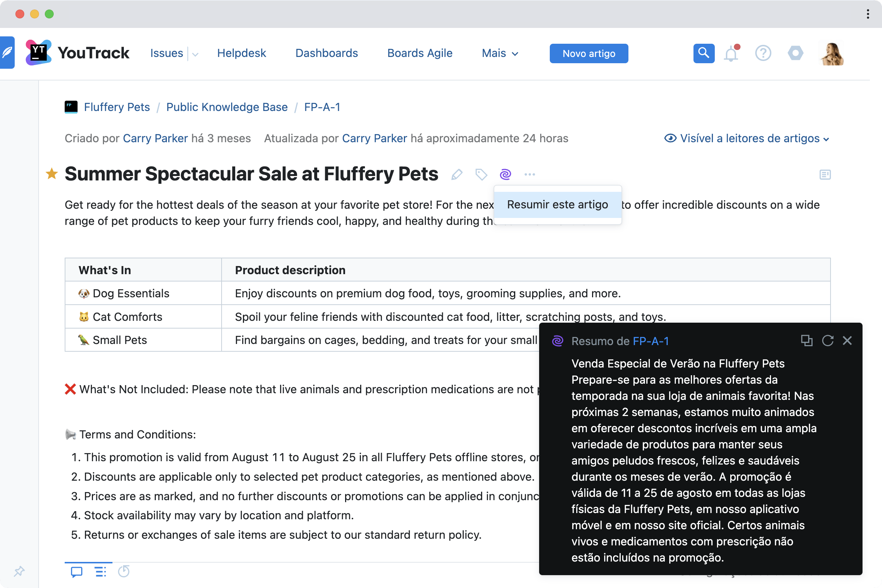Click the search magnifier icon
Image resolution: width=882 pixels, height=588 pixels.
pyautogui.click(x=703, y=54)
